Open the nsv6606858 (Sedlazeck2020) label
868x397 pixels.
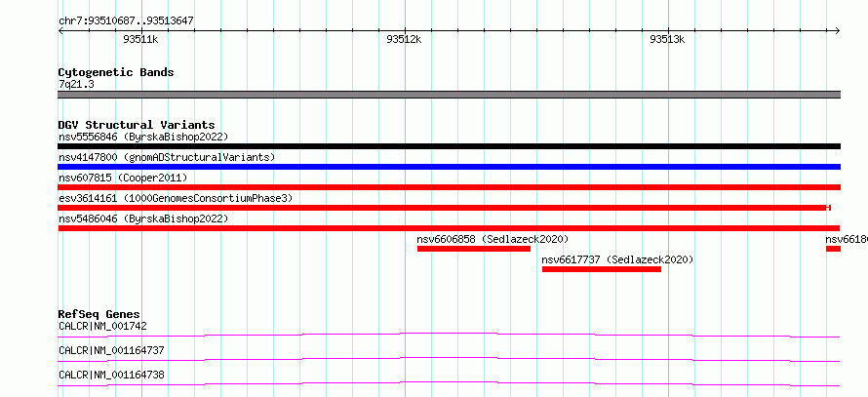pyautogui.click(x=493, y=239)
